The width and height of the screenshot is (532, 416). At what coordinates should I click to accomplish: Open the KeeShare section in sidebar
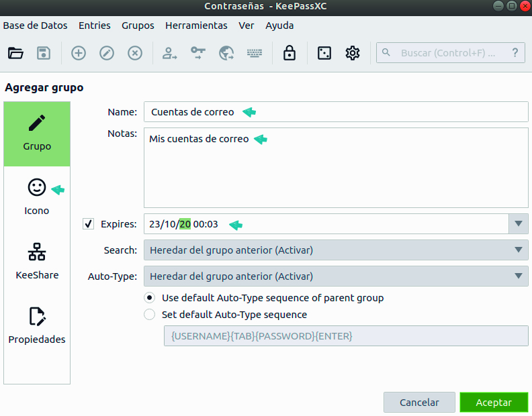(37, 262)
